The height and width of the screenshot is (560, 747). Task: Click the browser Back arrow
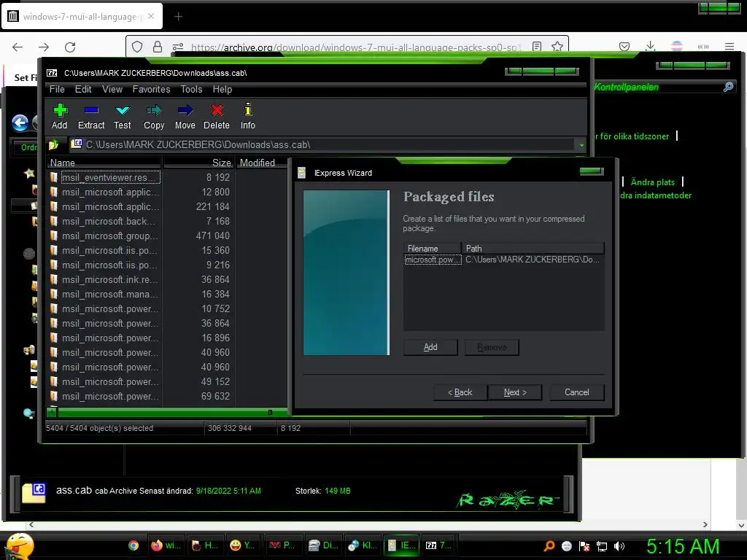click(18, 47)
